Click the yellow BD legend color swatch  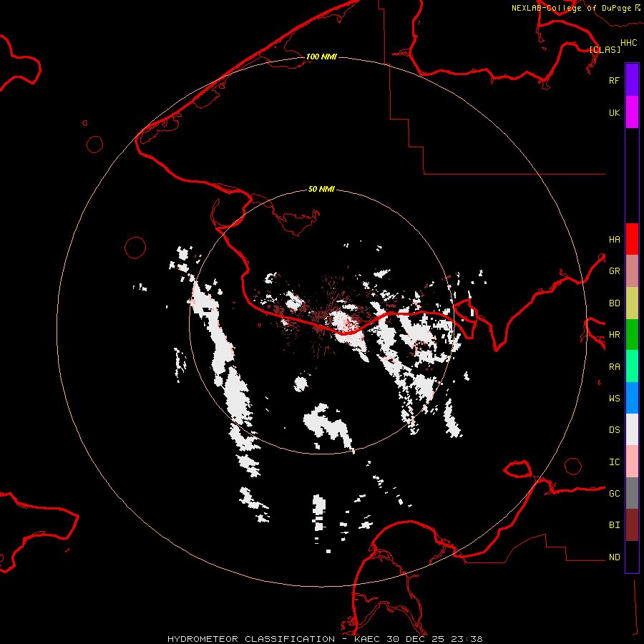632,303
